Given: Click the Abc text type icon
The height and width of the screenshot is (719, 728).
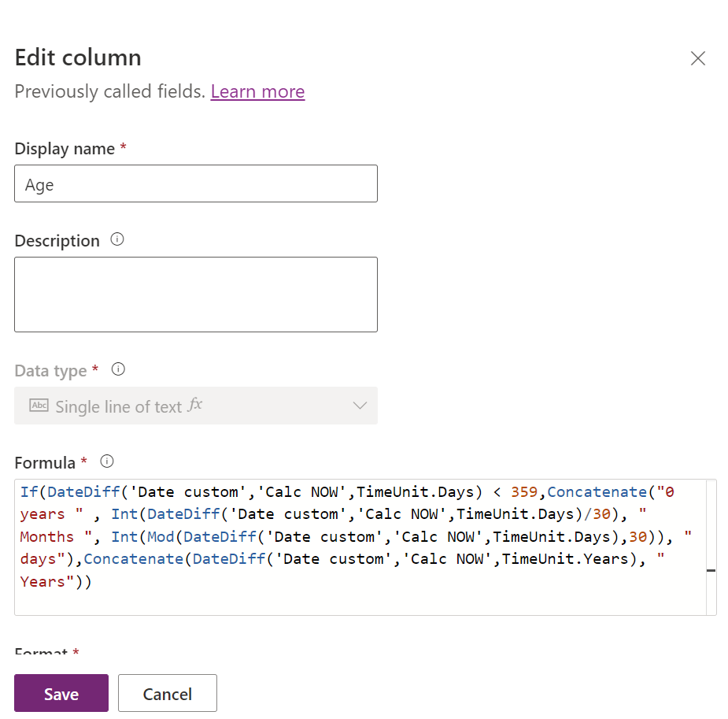Looking at the screenshot, I should [x=39, y=406].
